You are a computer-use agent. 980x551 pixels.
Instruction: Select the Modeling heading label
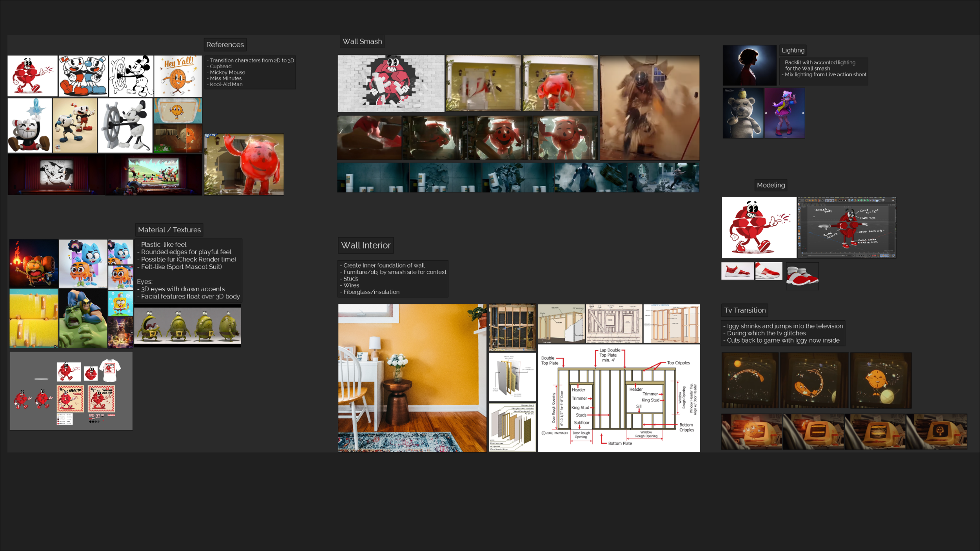[x=770, y=185]
